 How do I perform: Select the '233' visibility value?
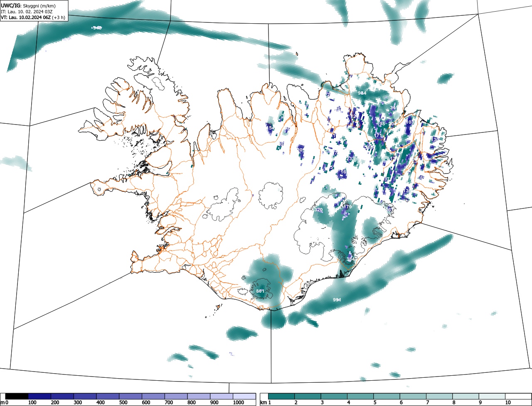(350, 159)
